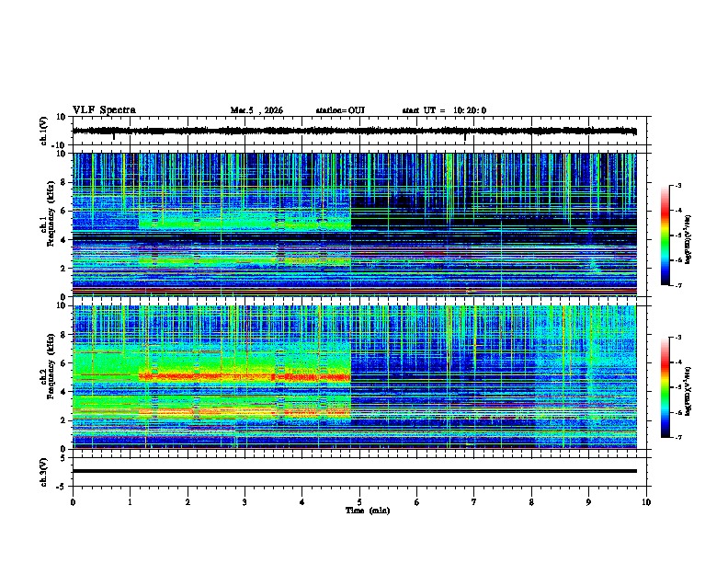Image resolution: width=728 pixels, height=563 pixels.
Task: Click the "6" tick on the time axis
Action: pos(417,502)
